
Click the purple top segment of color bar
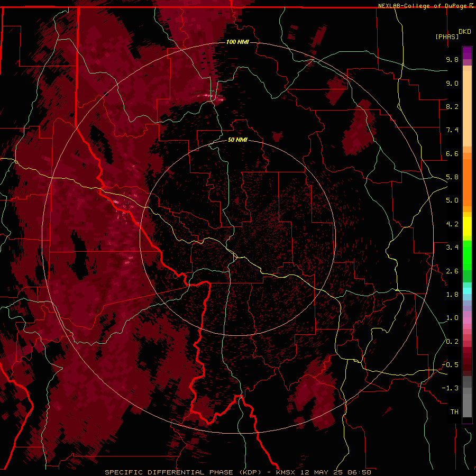click(467, 53)
